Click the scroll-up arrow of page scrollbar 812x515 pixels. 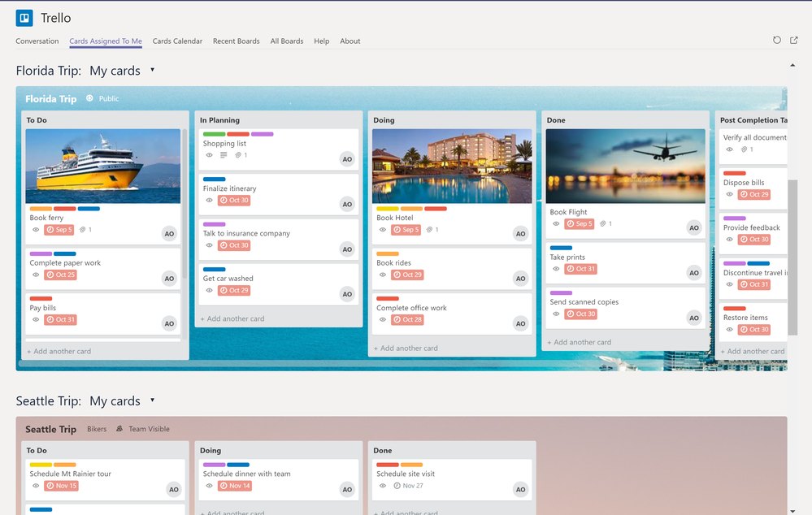click(x=792, y=65)
